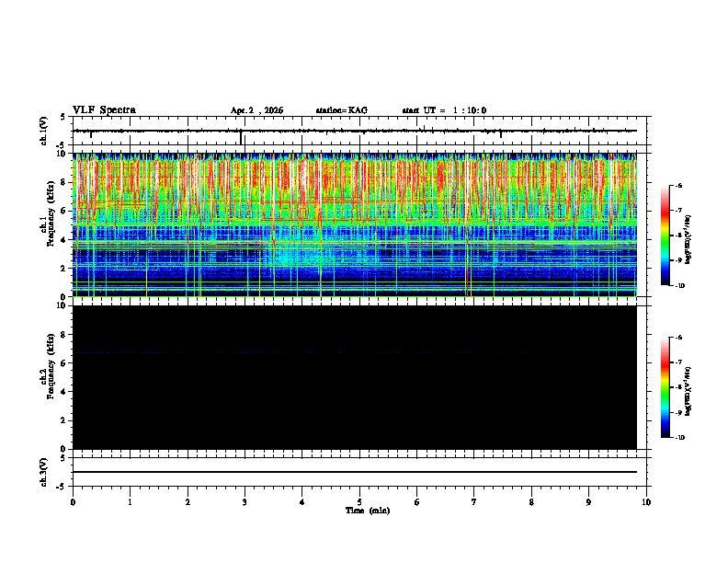
Task: Click time axis tick label 5
Action: pyautogui.click(x=359, y=502)
